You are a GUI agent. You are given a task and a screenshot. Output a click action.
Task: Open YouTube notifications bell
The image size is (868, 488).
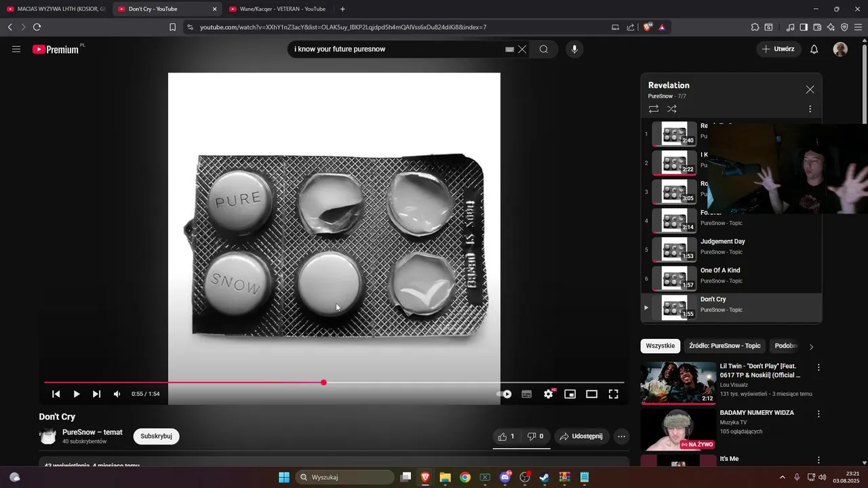[814, 49]
